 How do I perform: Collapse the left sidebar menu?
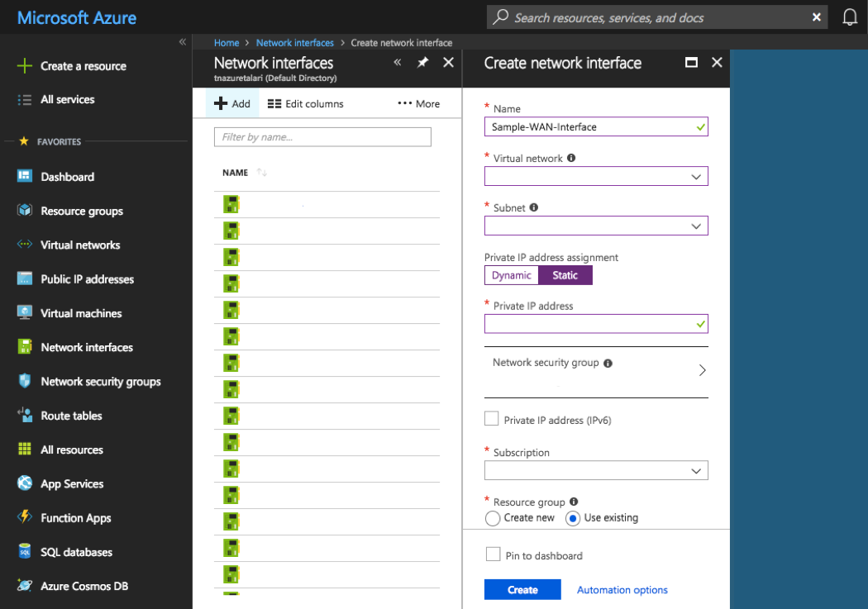pos(183,42)
